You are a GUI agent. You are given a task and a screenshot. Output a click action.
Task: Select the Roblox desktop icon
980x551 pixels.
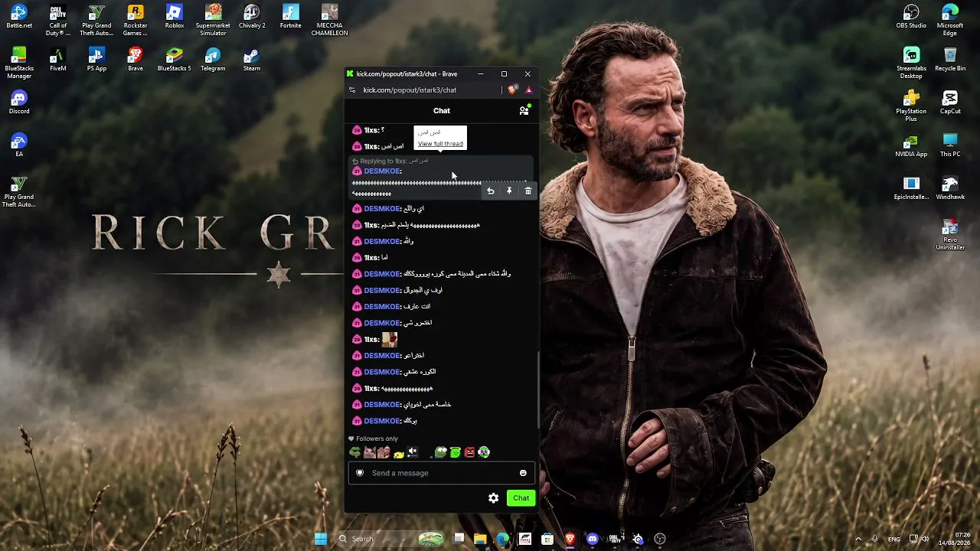click(x=175, y=17)
